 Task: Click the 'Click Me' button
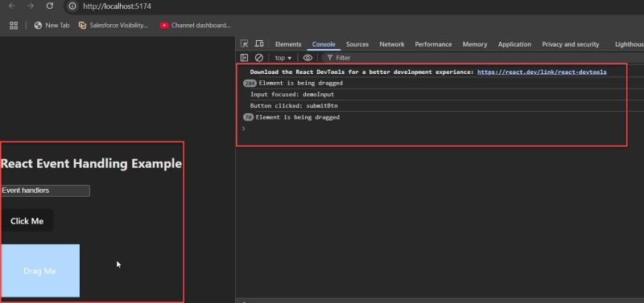[27, 221]
